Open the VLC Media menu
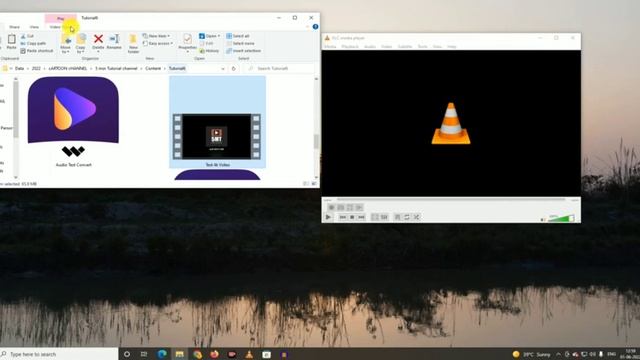Viewport: 640px width, 360px height. [330, 47]
